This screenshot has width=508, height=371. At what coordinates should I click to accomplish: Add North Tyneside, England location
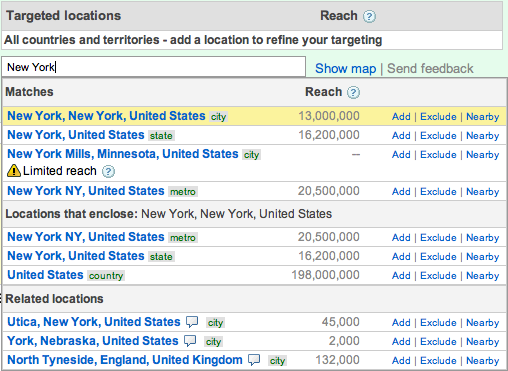[x=401, y=360]
